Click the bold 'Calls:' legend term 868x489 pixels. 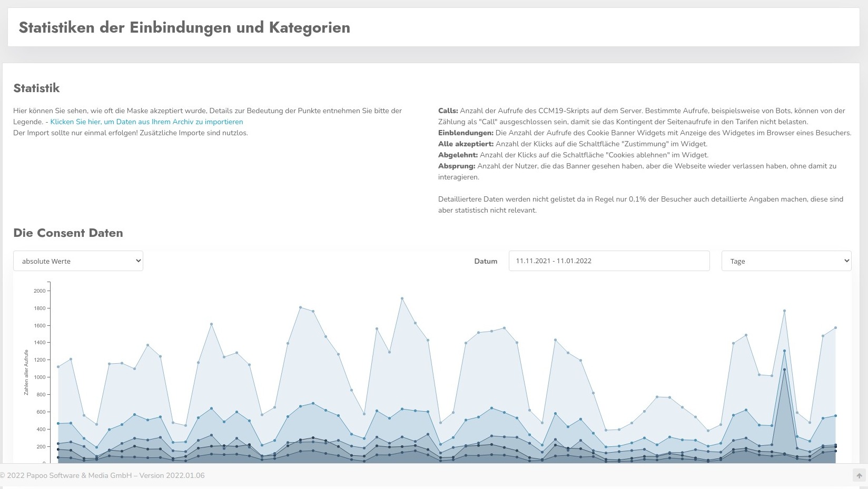coord(448,111)
